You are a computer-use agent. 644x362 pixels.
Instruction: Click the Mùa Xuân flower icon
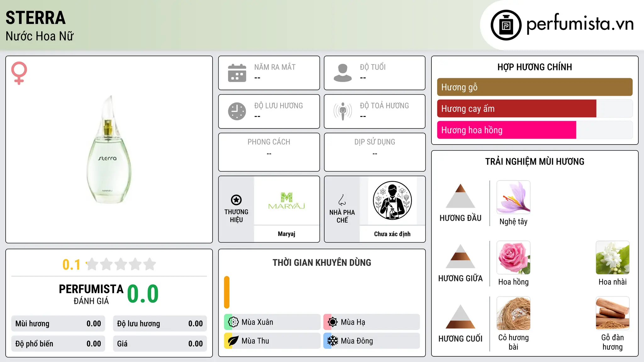tap(233, 322)
